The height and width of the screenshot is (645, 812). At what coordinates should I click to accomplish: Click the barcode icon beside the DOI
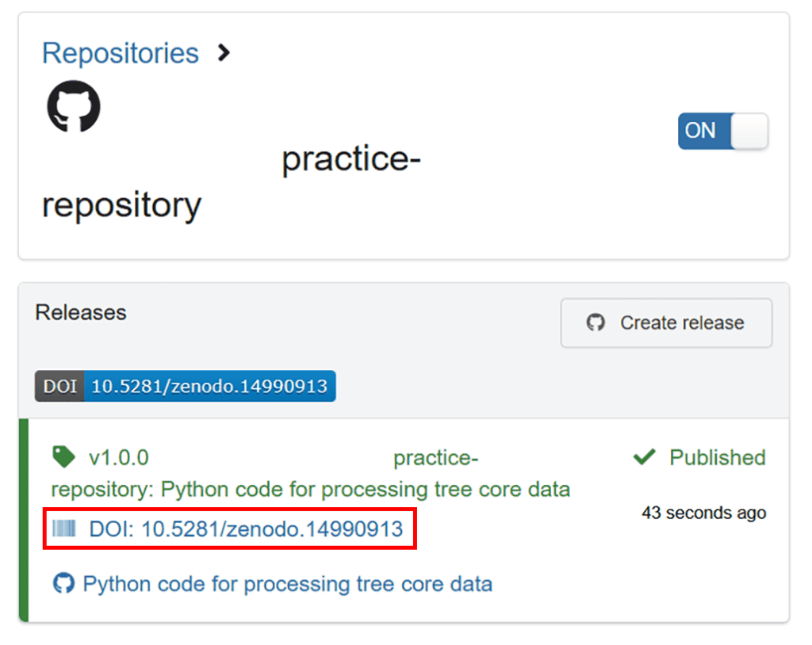(64, 529)
